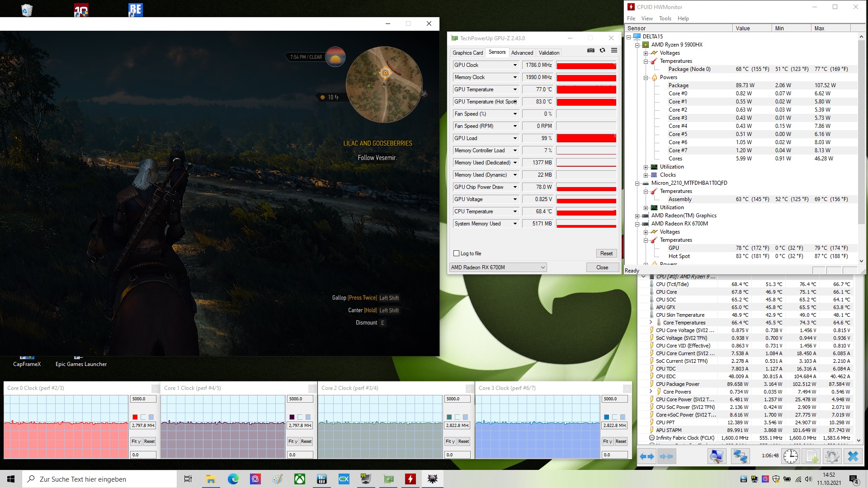868x488 pixels.
Task: Click HWMonitor vertical scrollbar down arrow
Action: (x=861, y=261)
